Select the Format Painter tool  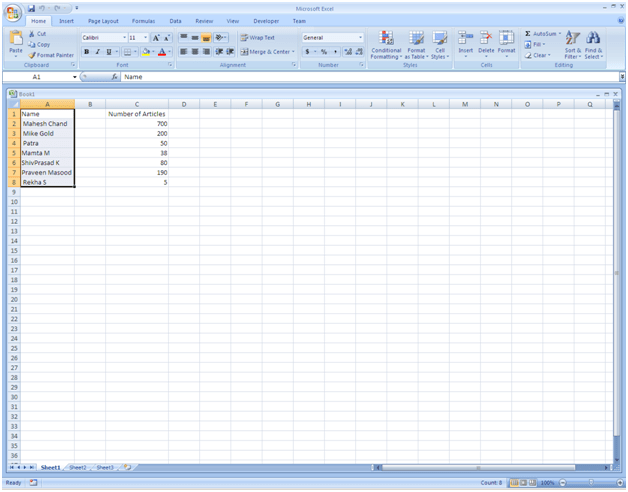pos(52,55)
